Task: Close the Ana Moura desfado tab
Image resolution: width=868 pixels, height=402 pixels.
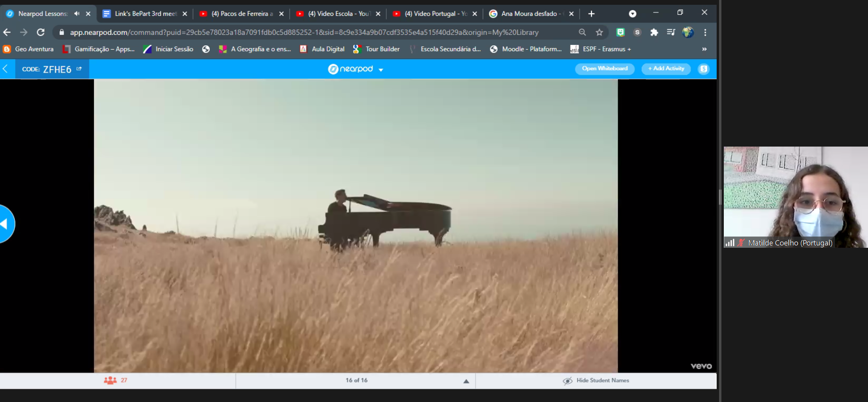Action: coord(571,14)
